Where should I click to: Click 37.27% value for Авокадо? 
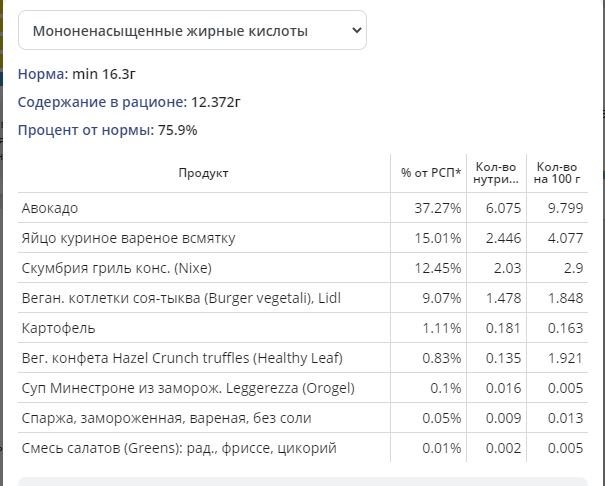pos(438,208)
